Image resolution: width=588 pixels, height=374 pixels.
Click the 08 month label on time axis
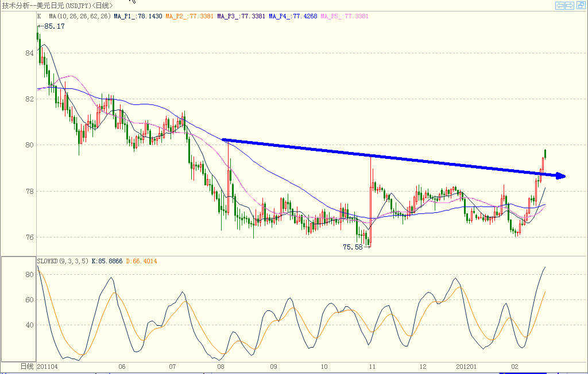click(x=220, y=367)
